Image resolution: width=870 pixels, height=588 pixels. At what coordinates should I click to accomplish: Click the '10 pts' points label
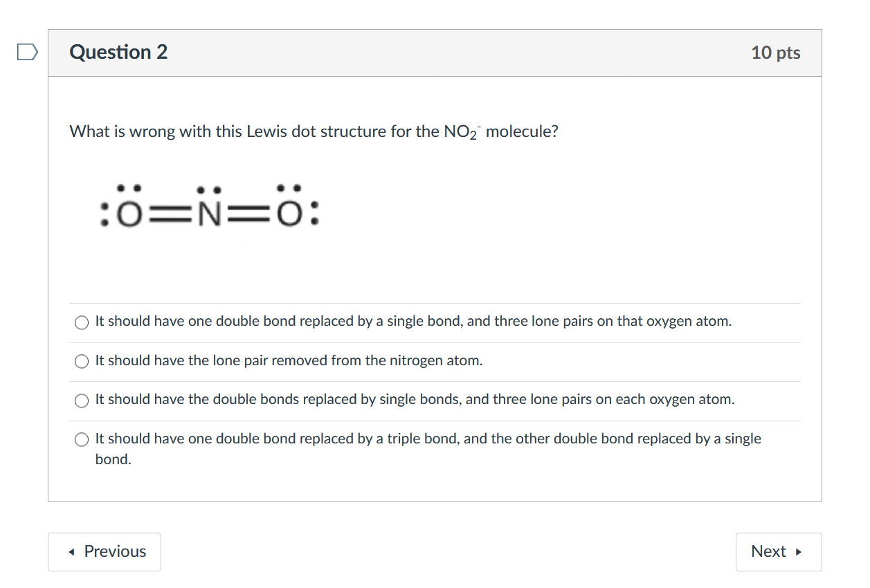tap(776, 53)
